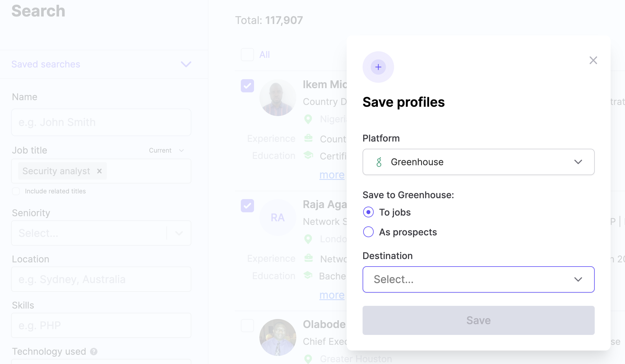This screenshot has width=625, height=364.
Task: Enable the Include related titles checkbox
Action: coord(16,191)
